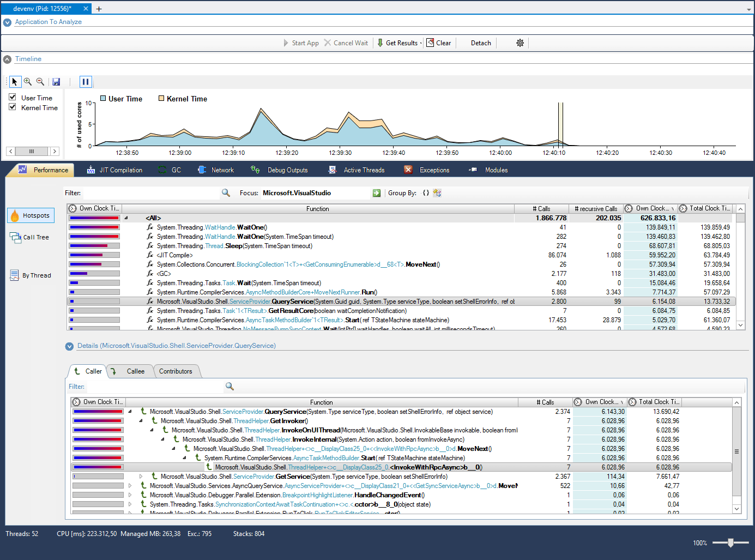755x560 pixels.
Task: Expand the GetService caller row
Action: point(141,477)
